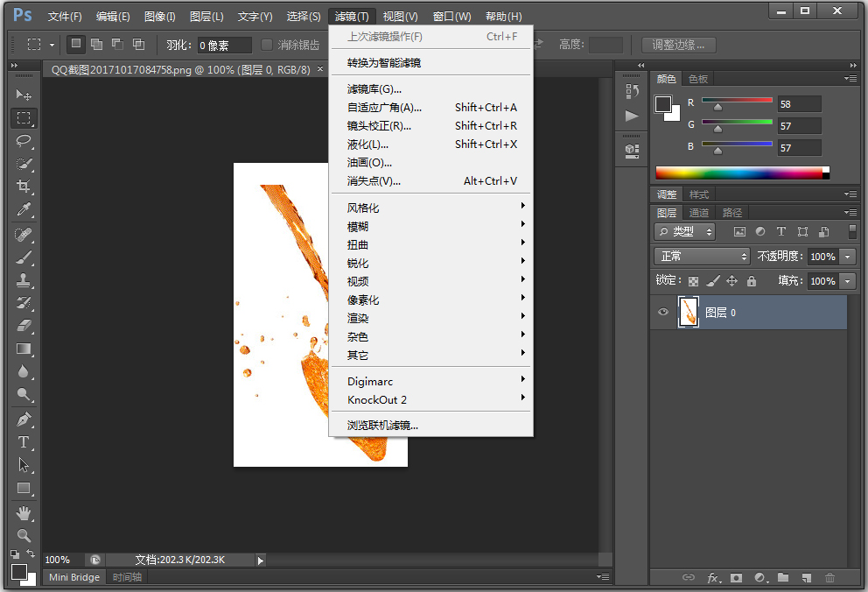The height and width of the screenshot is (592, 868).
Task: Select the Eyedropper tool
Action: 24,210
